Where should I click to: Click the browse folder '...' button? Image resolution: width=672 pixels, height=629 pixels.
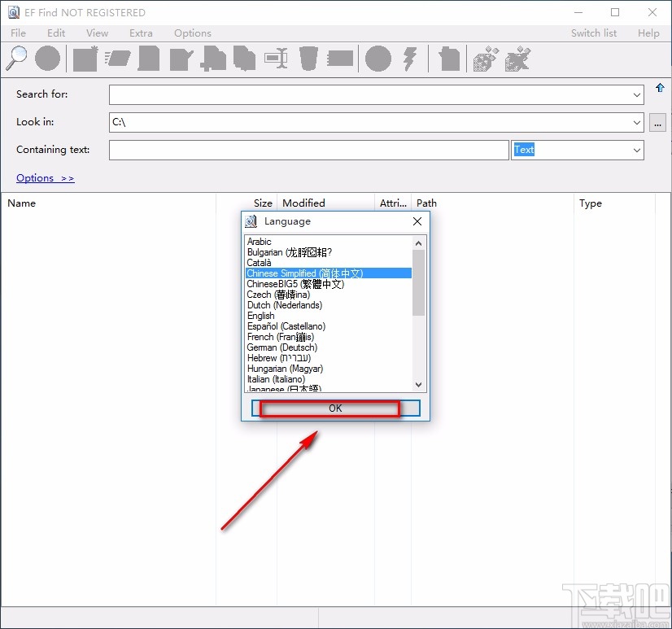click(658, 123)
